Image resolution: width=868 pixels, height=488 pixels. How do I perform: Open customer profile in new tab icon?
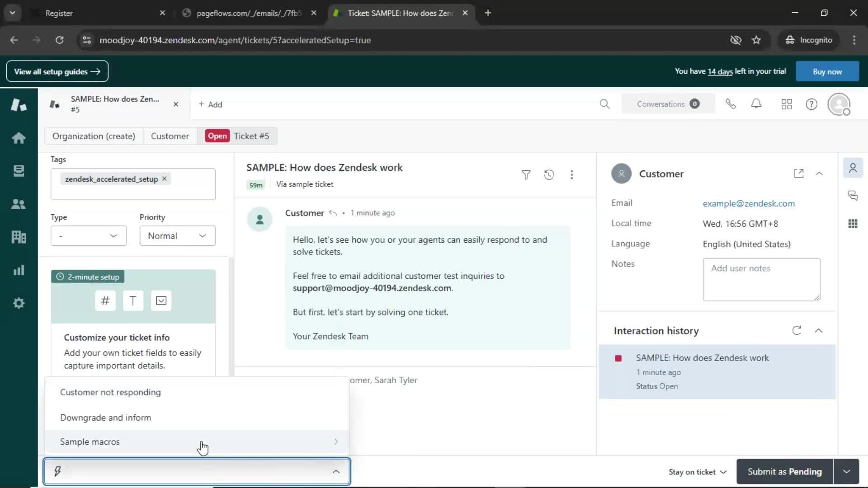(x=799, y=174)
